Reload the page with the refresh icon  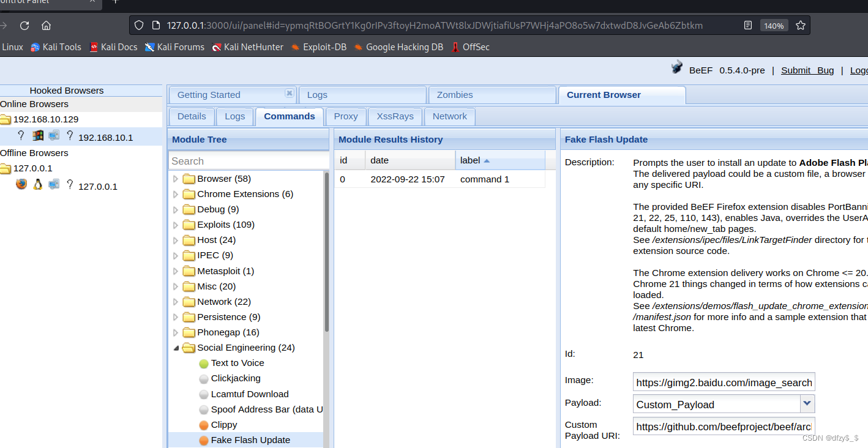[x=24, y=26]
